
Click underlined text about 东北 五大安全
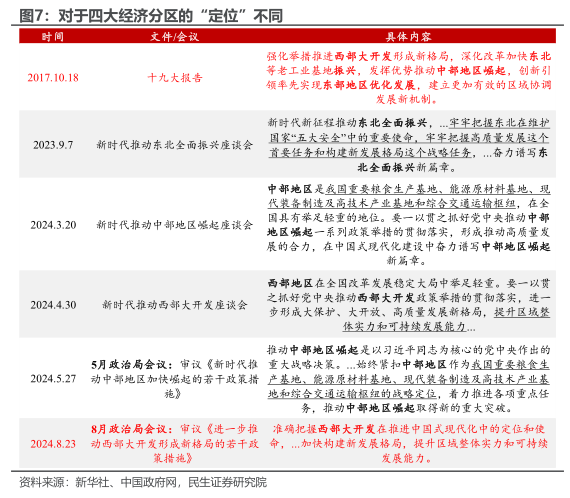point(409,138)
